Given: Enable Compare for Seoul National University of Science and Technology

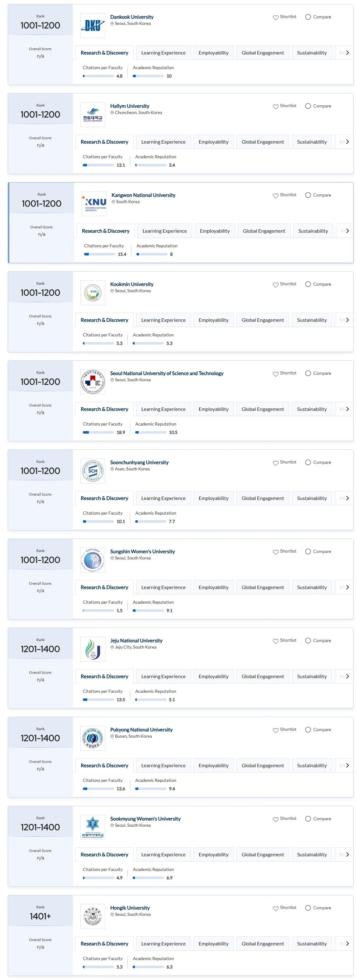Looking at the screenshot, I should tap(308, 373).
